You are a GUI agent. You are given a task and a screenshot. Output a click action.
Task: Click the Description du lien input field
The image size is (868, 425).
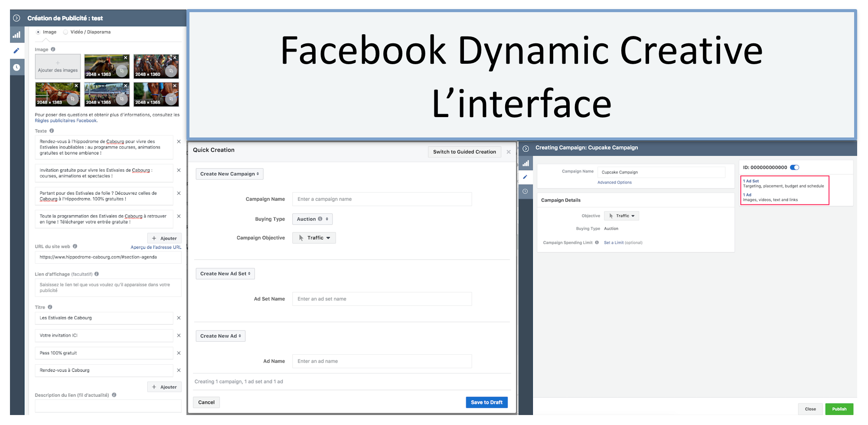point(108,406)
